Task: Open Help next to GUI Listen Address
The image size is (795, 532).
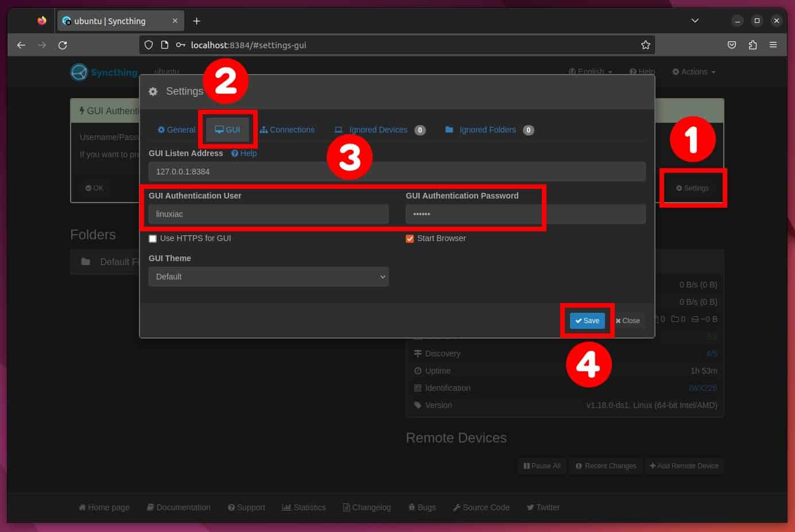Action: click(243, 153)
